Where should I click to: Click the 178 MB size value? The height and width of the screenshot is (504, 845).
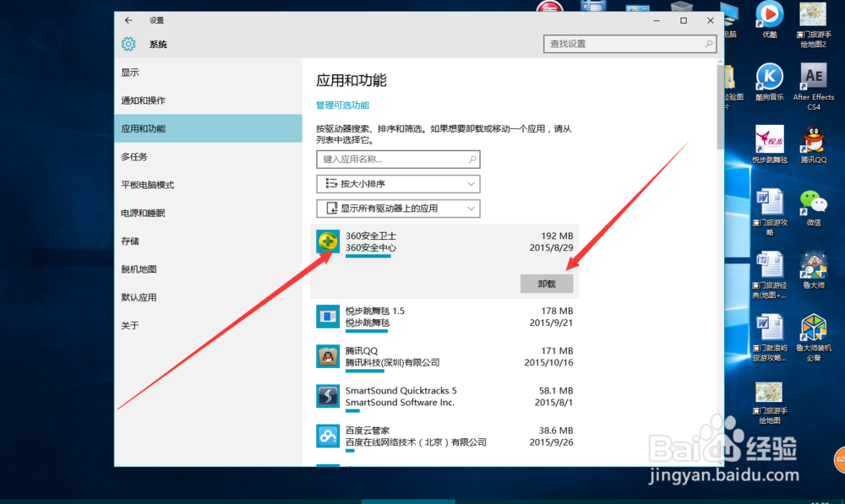click(x=557, y=311)
